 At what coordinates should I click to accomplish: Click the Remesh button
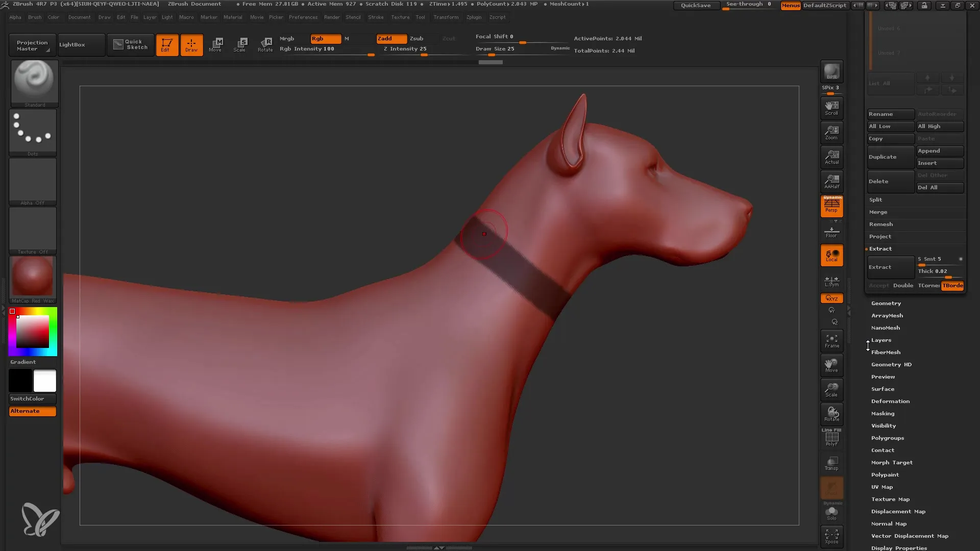[x=880, y=223]
